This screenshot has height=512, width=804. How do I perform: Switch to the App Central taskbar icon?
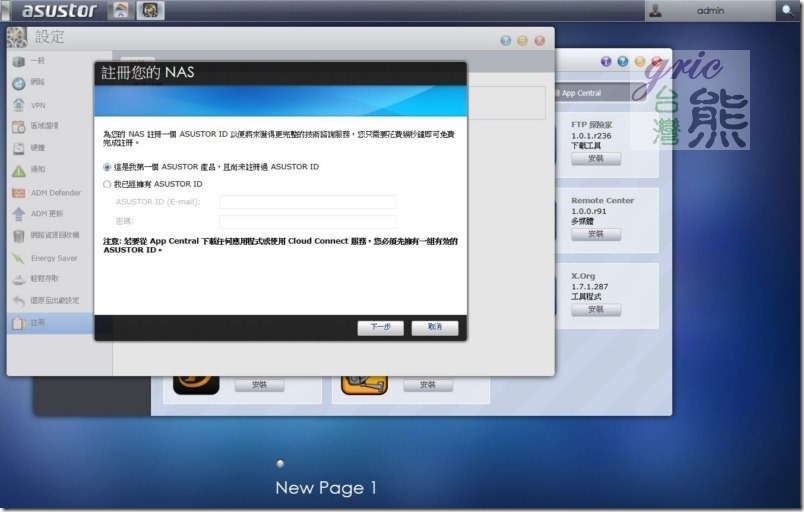pos(120,10)
